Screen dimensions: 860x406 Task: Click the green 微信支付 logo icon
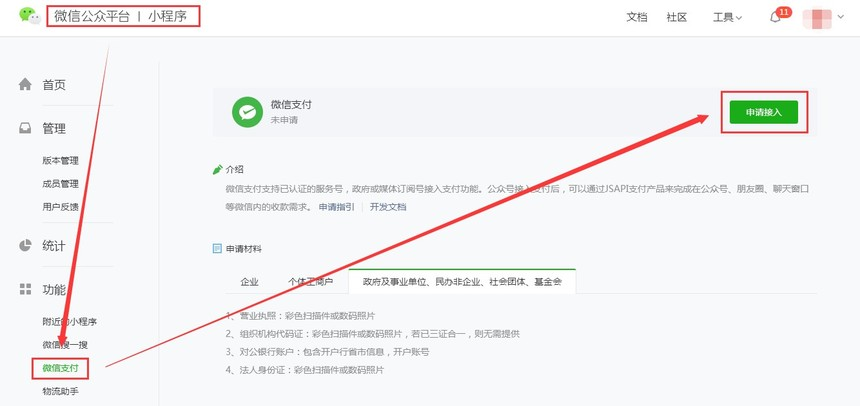click(246, 111)
